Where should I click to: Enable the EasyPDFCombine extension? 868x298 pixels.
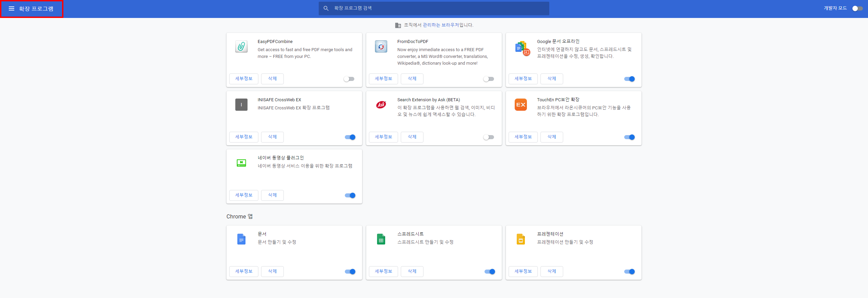(349, 79)
